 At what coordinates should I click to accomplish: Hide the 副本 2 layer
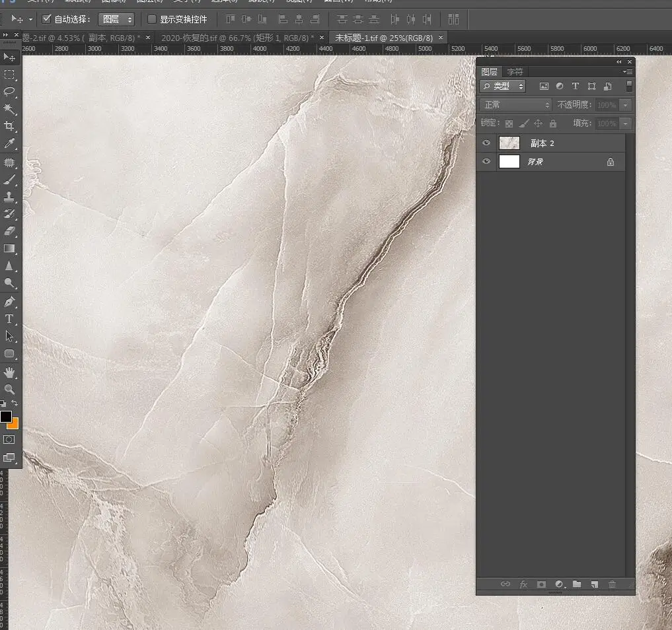[487, 143]
